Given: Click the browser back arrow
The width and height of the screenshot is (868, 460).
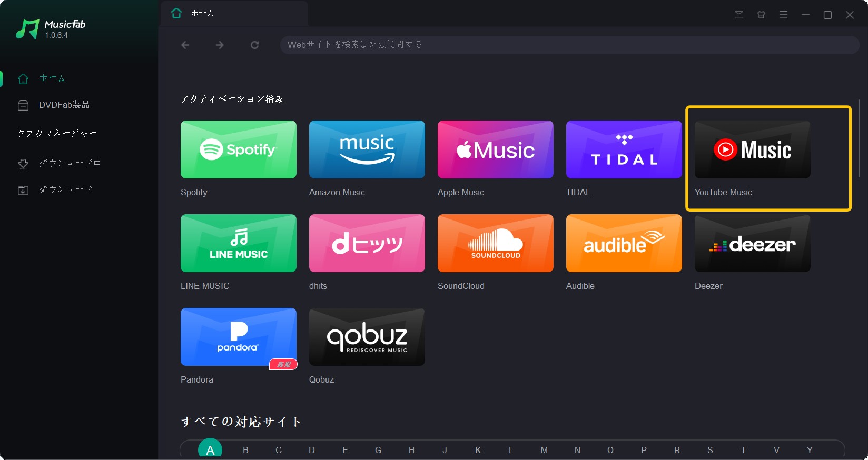Looking at the screenshot, I should click(x=185, y=45).
